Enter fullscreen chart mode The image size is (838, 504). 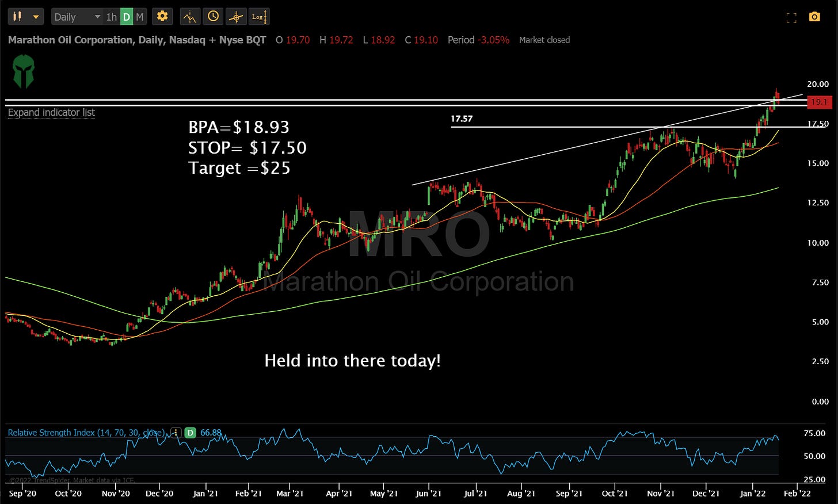click(x=791, y=18)
